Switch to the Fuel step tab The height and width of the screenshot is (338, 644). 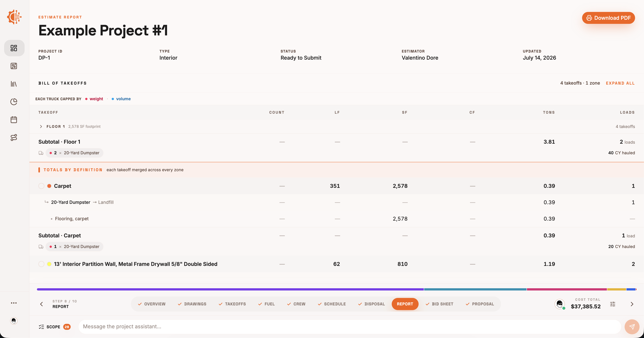click(266, 304)
